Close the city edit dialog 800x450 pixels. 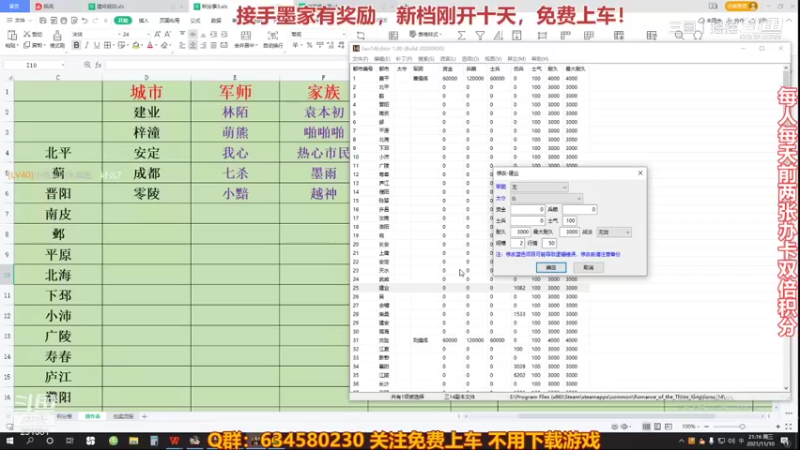(640, 173)
